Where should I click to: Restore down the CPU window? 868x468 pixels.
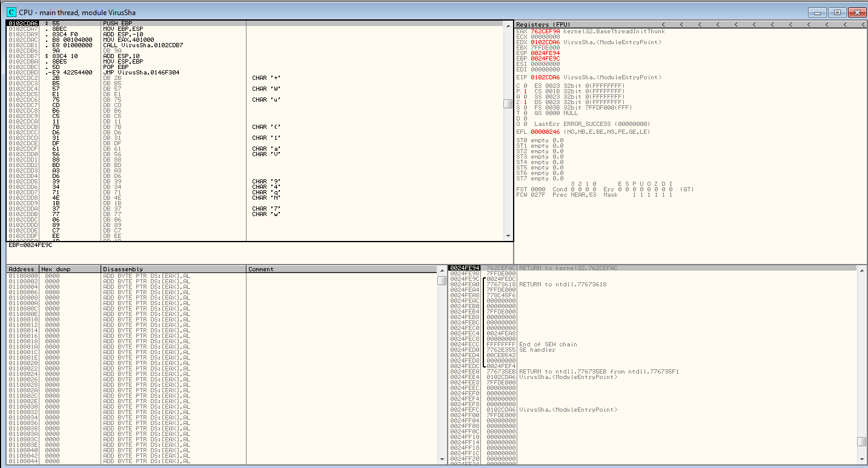coord(837,12)
